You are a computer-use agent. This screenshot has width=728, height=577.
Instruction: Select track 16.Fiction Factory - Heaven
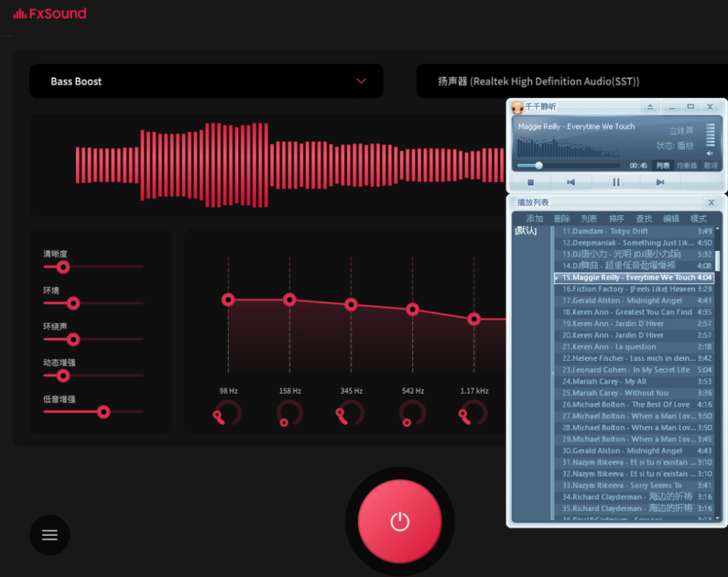(x=634, y=289)
